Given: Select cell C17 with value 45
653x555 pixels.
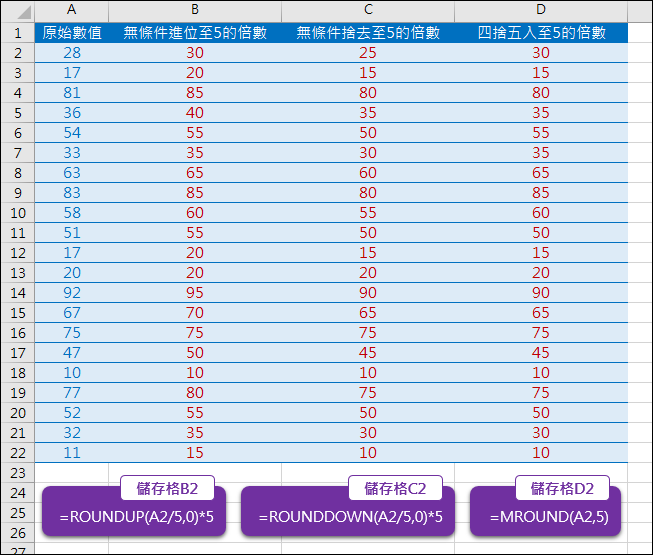Looking at the screenshot, I should (368, 353).
